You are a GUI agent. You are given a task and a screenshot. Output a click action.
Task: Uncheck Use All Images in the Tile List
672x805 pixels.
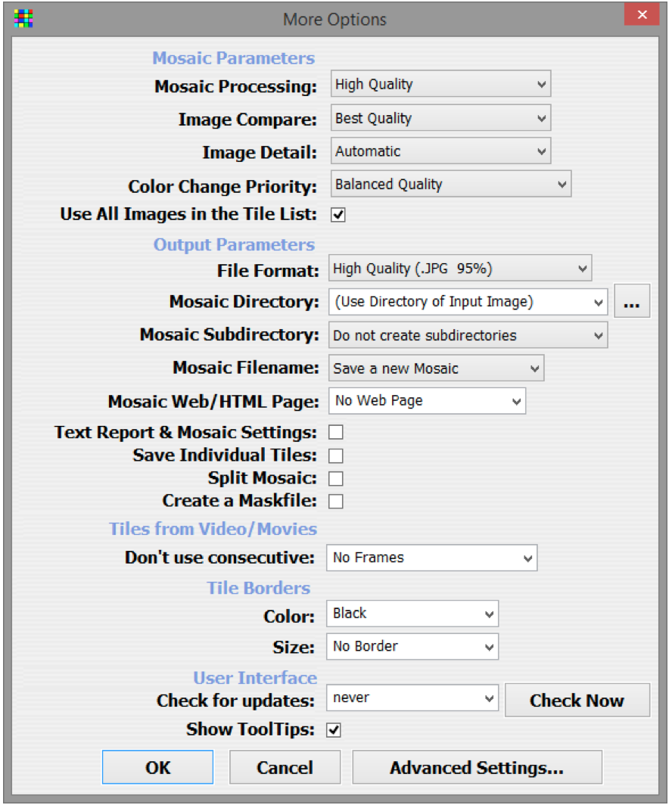338,215
